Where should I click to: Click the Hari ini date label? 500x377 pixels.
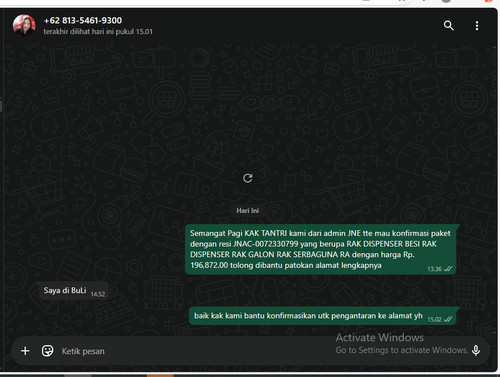tap(248, 210)
